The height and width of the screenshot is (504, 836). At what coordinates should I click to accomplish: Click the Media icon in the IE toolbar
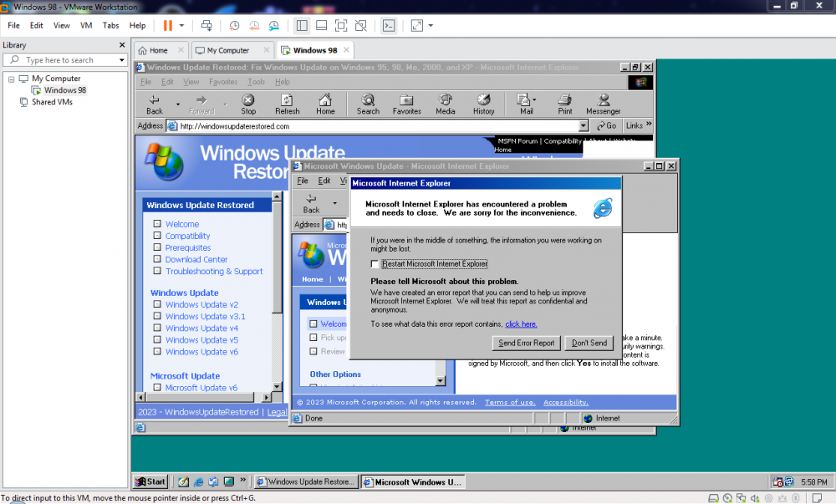coord(445,104)
